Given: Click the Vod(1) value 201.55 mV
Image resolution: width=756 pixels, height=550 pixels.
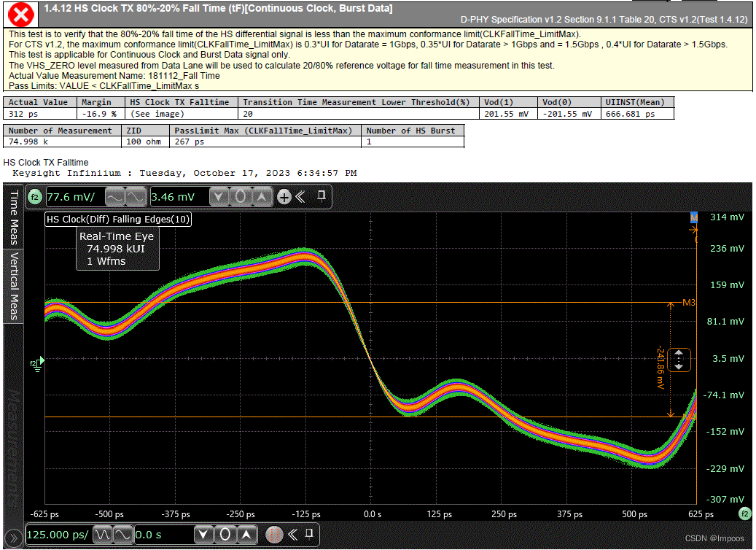Looking at the screenshot, I should pos(508,114).
